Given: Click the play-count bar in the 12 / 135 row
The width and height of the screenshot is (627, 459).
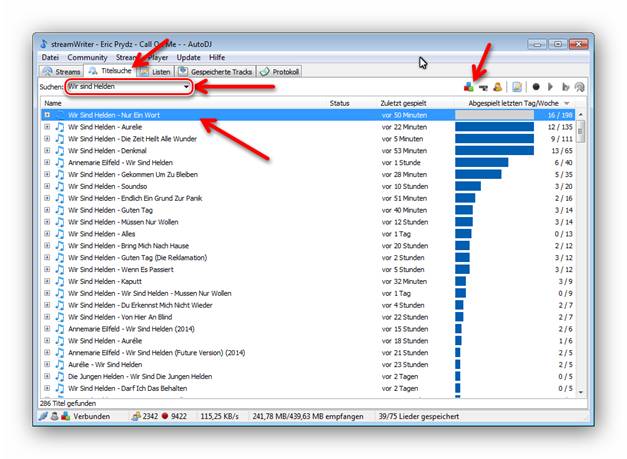Looking at the screenshot, I should [494, 127].
